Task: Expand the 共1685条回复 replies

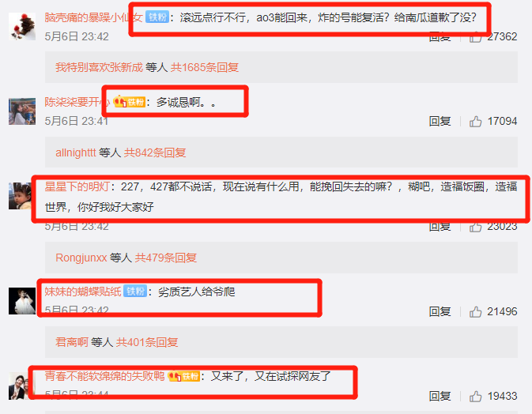Action: [204, 67]
